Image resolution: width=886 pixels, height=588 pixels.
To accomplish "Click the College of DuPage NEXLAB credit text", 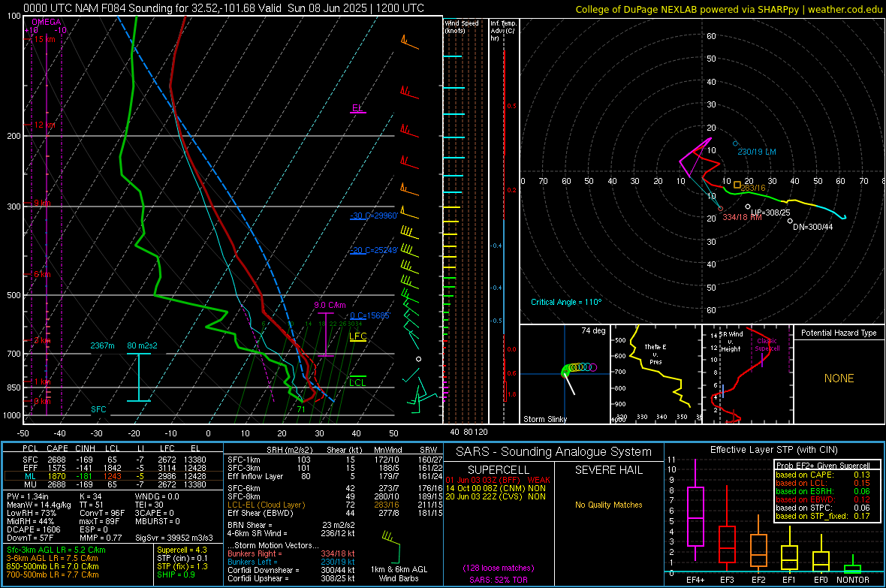I will [x=729, y=9].
